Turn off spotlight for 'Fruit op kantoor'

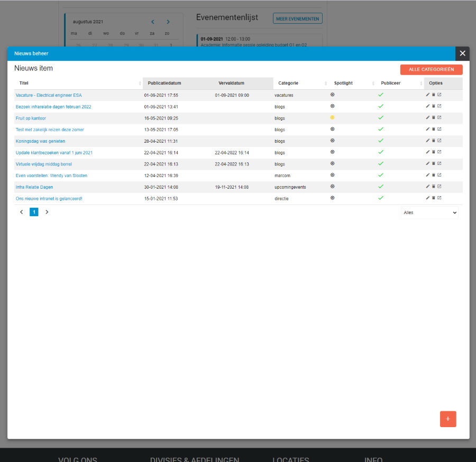coord(332,118)
